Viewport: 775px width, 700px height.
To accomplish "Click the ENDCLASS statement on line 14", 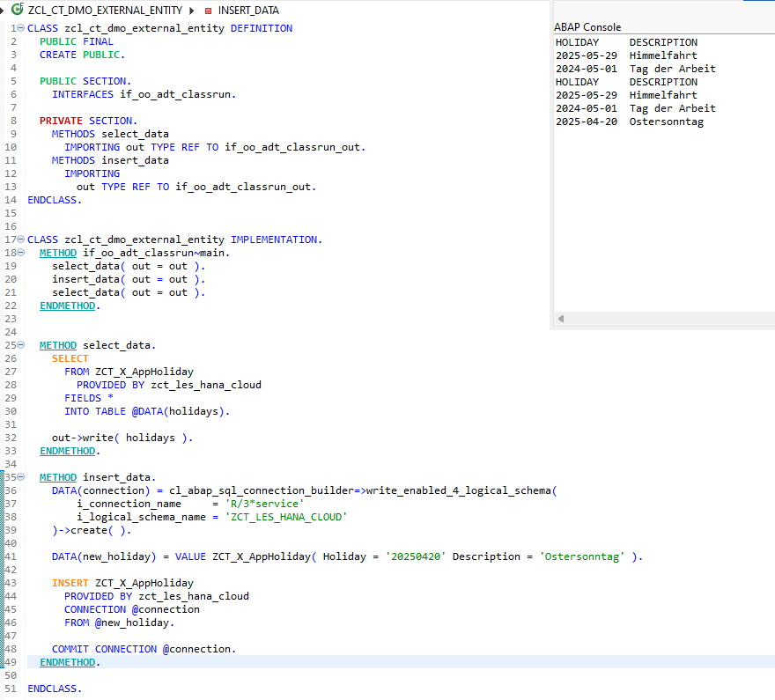I will (55, 200).
